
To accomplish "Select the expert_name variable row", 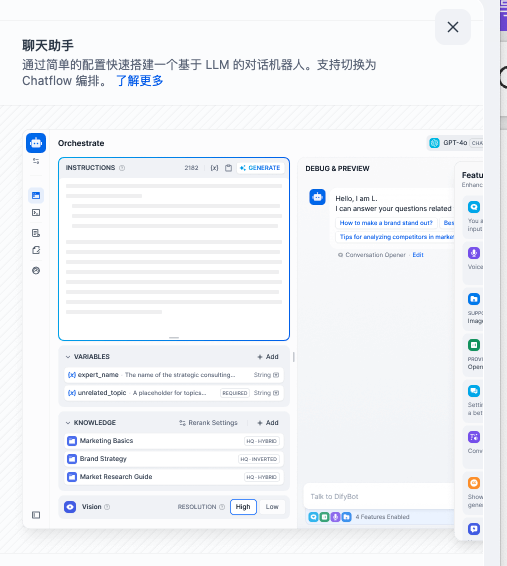I will pos(174,375).
